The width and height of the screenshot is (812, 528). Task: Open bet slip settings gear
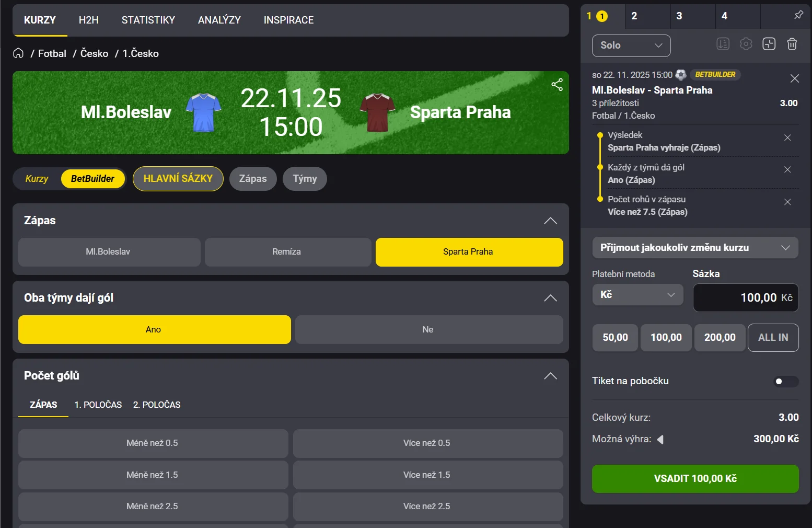(x=746, y=44)
